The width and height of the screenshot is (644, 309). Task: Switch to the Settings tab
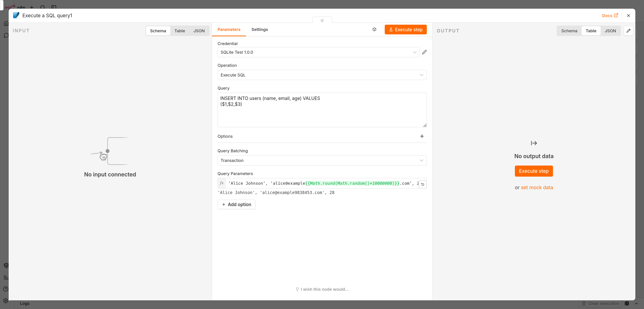(x=259, y=30)
